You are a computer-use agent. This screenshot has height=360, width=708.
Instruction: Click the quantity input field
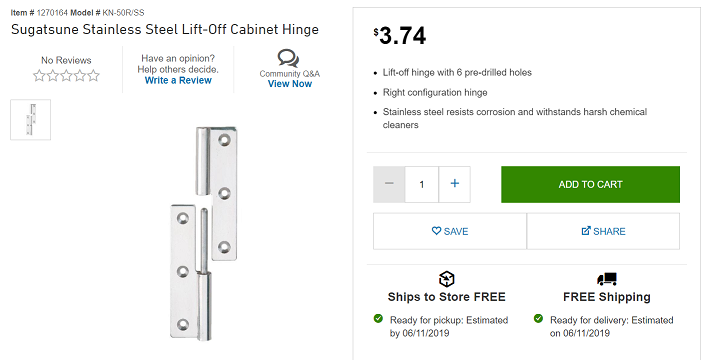tap(422, 184)
